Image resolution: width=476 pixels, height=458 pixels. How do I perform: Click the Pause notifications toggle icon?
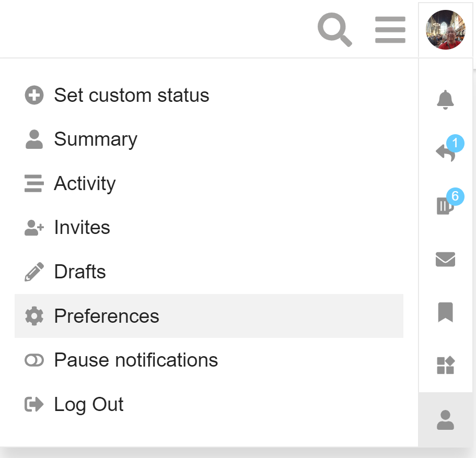point(34,360)
